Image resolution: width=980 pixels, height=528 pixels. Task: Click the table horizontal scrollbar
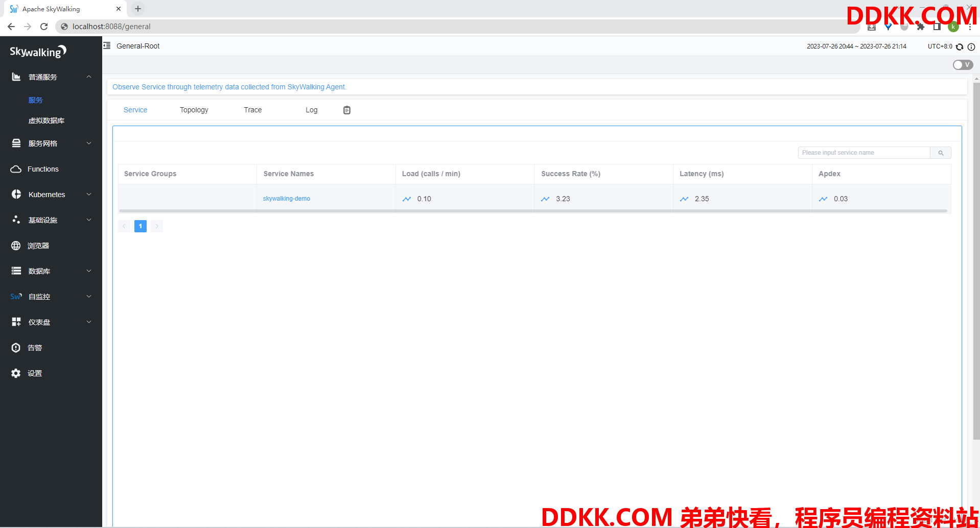pos(533,210)
